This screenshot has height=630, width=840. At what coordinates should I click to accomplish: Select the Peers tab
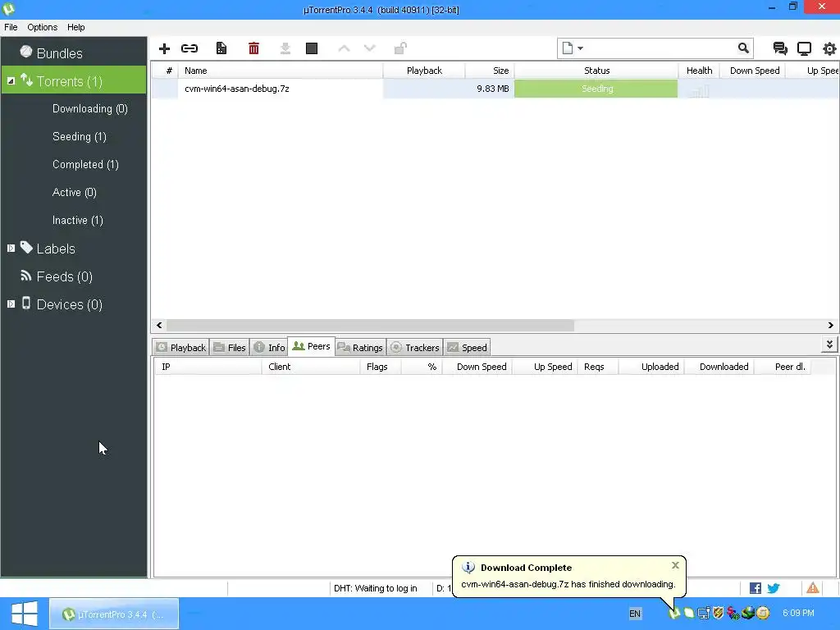311,347
